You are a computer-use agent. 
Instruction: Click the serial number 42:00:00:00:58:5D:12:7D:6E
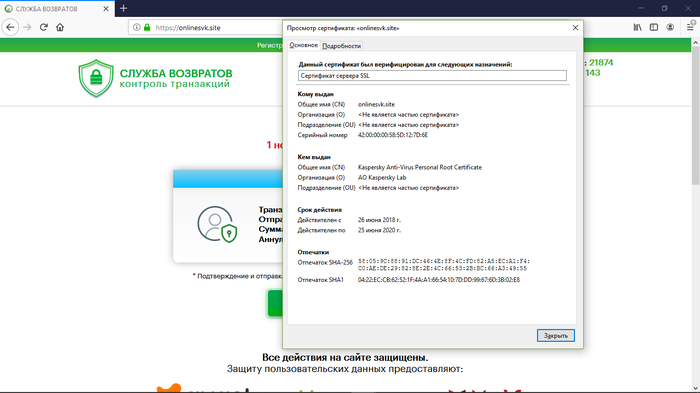click(393, 135)
